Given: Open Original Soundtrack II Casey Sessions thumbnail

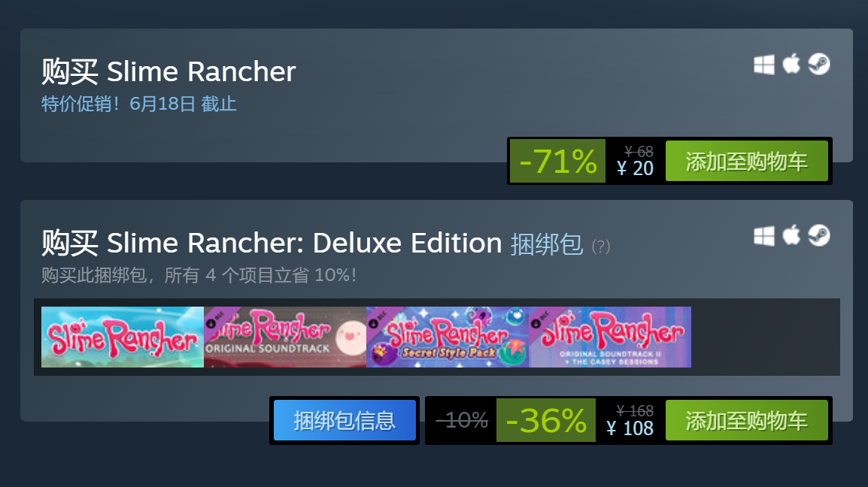Looking at the screenshot, I should coord(610,337).
